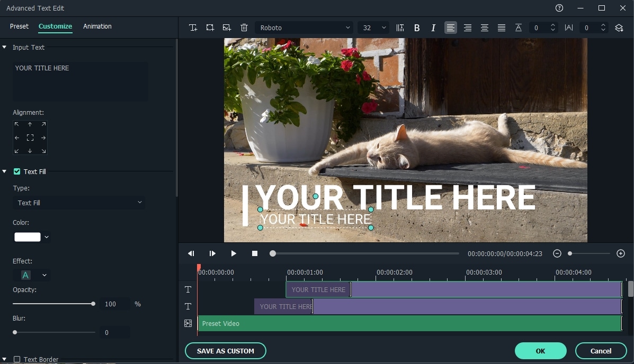Step forward one frame
The width and height of the screenshot is (634, 364).
(x=212, y=253)
